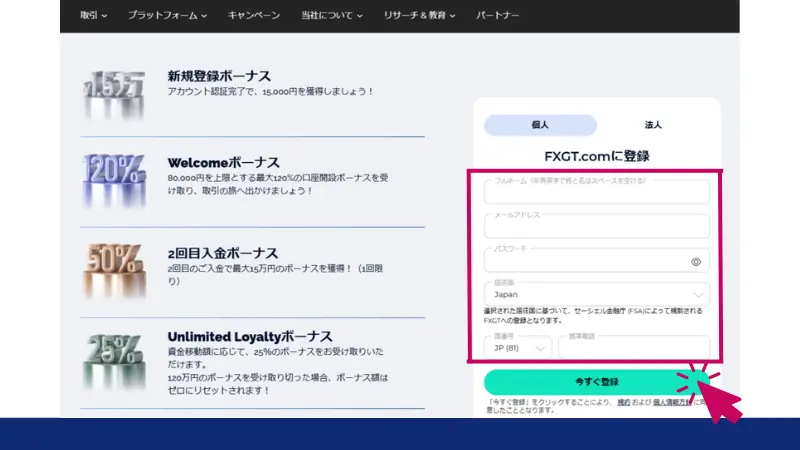The image size is (800, 450).
Task: Click the パスワード input field
Action: pyautogui.click(x=596, y=261)
